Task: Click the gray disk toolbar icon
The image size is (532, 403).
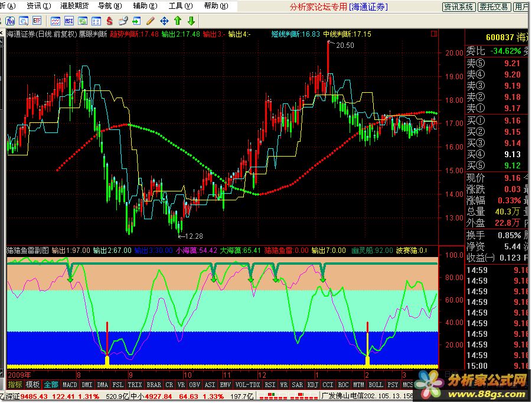Action: 123,21
